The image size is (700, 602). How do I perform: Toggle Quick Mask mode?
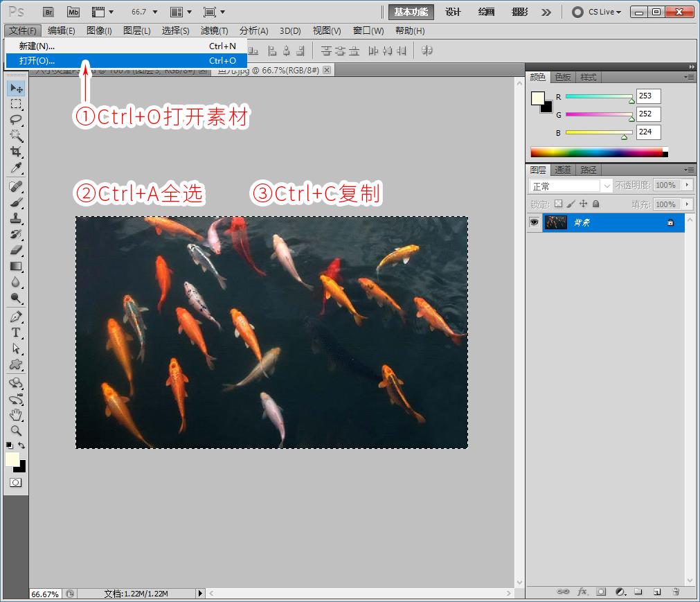tap(16, 482)
